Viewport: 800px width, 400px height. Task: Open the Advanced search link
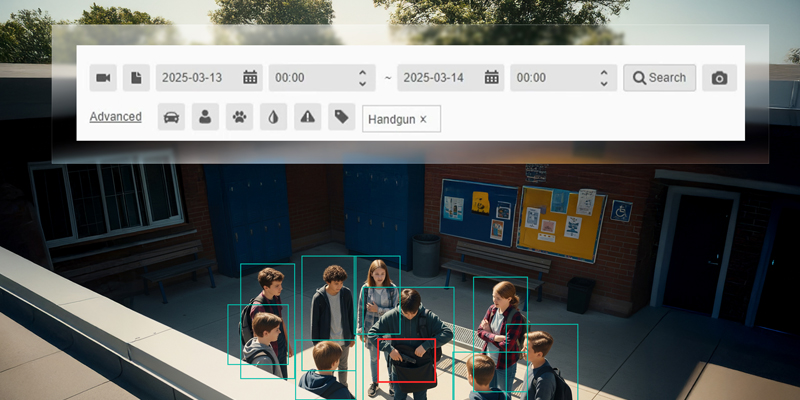point(115,117)
